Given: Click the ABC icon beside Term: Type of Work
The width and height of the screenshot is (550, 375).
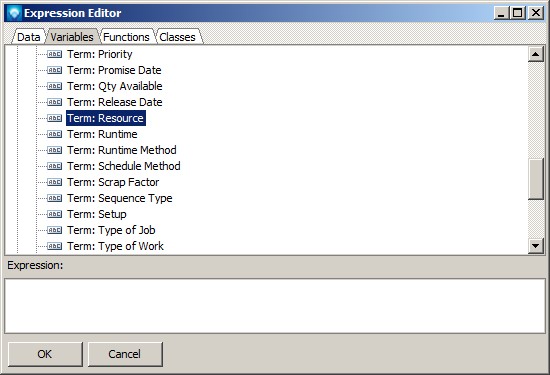Looking at the screenshot, I should pyautogui.click(x=54, y=246).
